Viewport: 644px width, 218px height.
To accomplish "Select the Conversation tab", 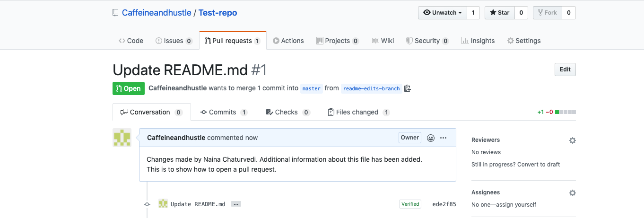I will coord(152,112).
